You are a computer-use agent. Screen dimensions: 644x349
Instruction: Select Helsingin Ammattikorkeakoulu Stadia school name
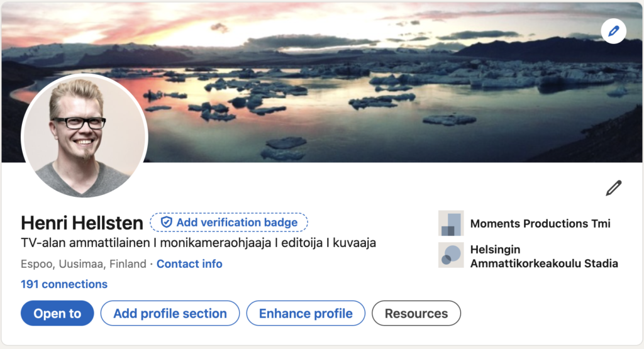click(x=543, y=257)
